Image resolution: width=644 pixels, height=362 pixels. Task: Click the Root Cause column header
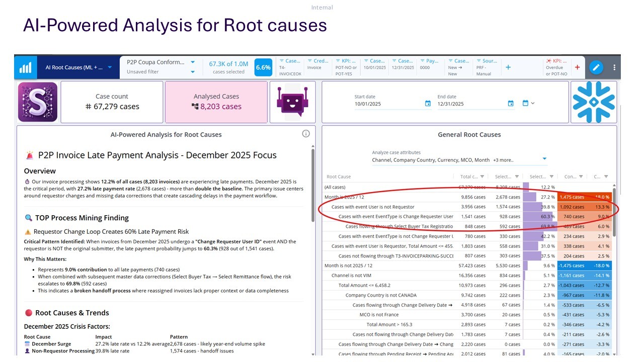[x=338, y=176]
